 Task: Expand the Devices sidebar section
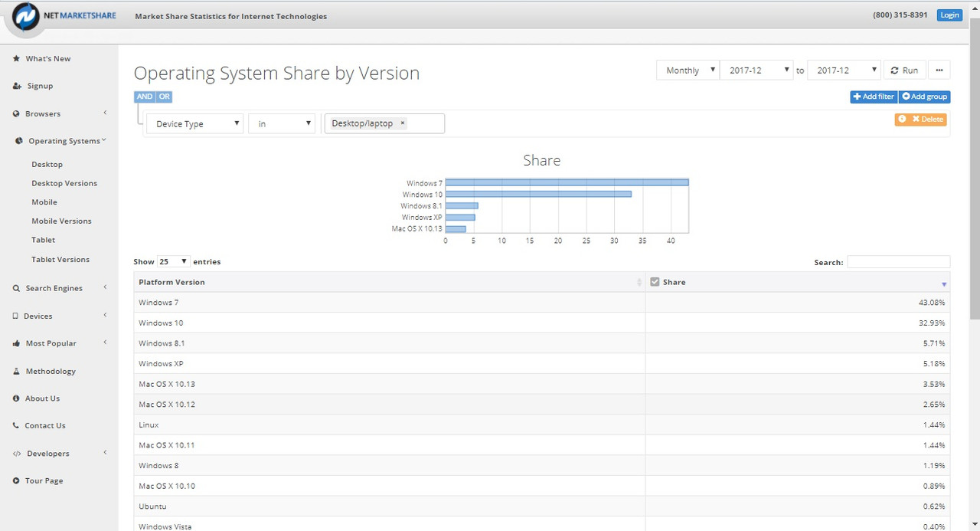pyautogui.click(x=105, y=316)
